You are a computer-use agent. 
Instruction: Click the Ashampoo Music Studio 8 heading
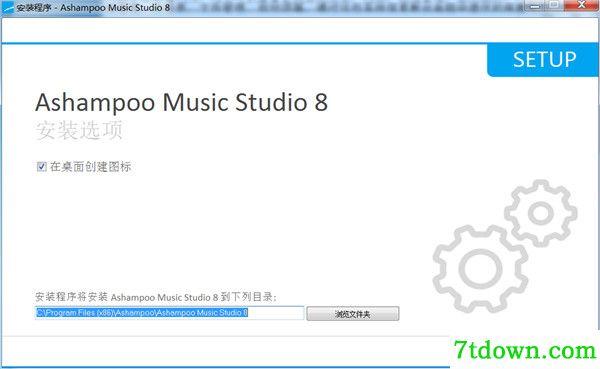point(181,102)
